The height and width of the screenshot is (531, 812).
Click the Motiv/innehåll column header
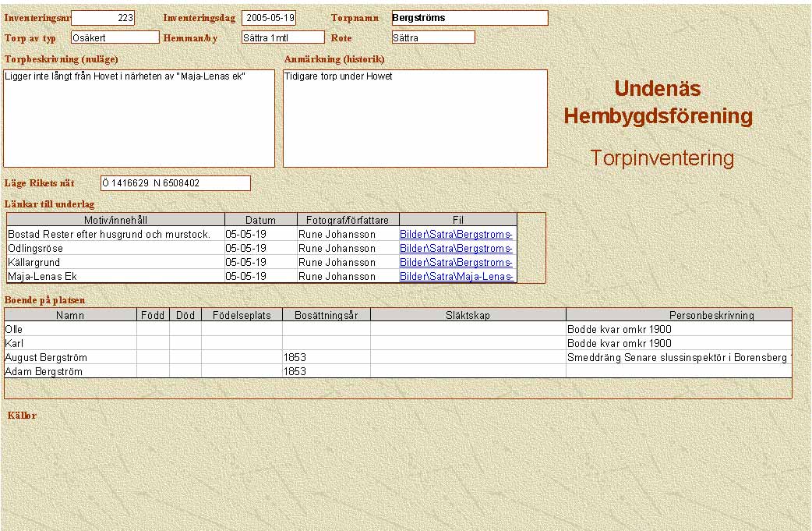115,220
